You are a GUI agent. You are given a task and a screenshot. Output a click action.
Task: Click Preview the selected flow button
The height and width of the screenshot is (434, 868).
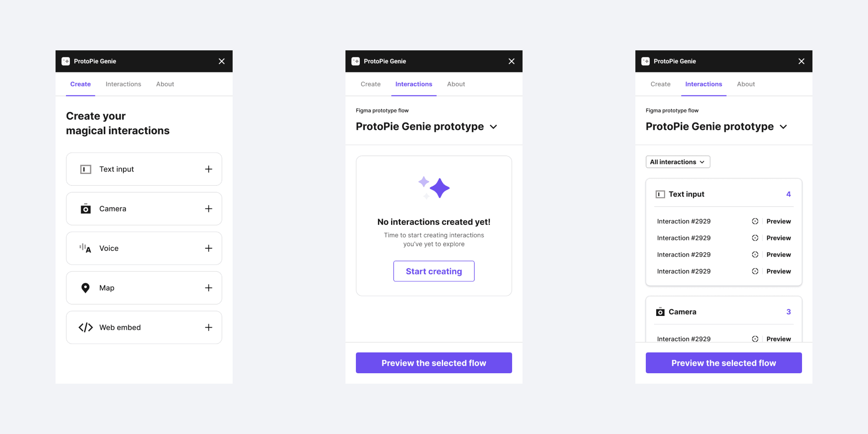(x=434, y=363)
